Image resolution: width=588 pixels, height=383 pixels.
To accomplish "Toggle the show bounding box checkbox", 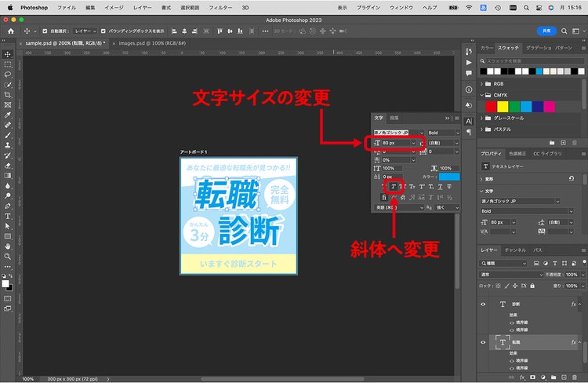I will pyautogui.click(x=103, y=31).
